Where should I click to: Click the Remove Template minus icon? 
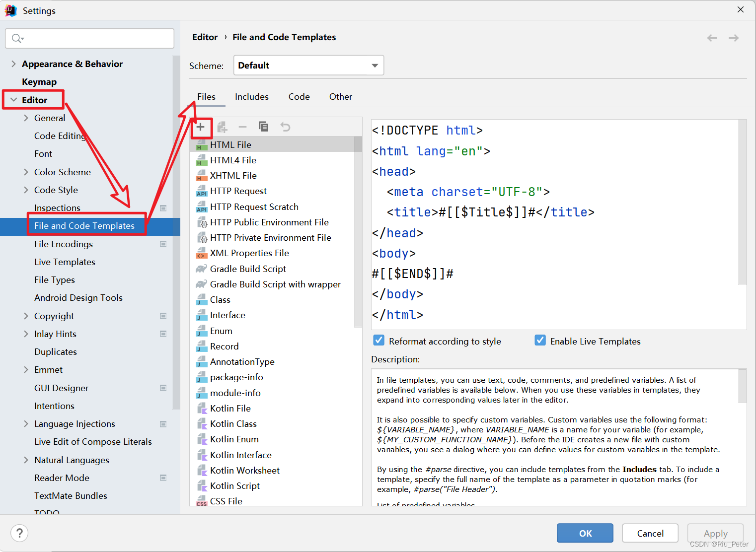[x=242, y=127]
